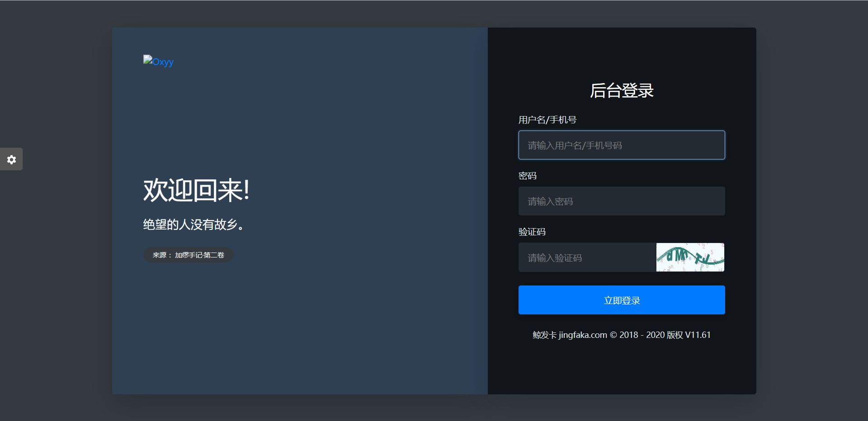This screenshot has width=868, height=421.
Task: Focus the verification code input field
Action: tap(587, 257)
